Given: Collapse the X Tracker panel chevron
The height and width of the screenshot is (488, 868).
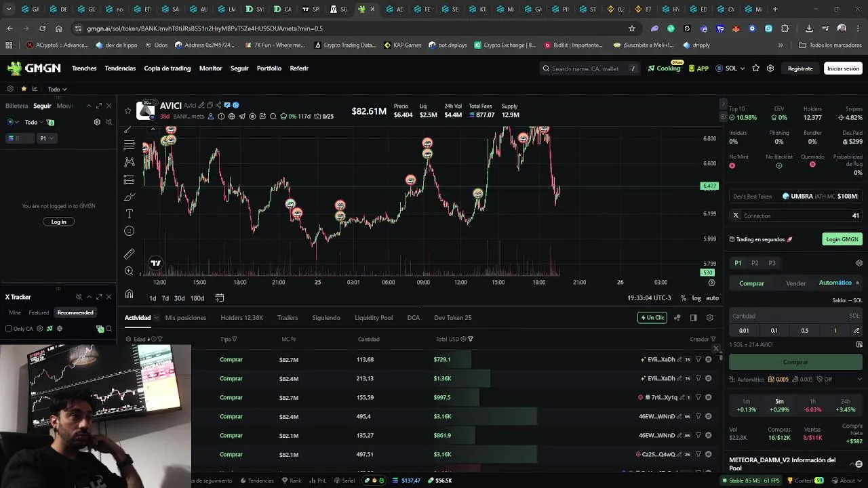Looking at the screenshot, I should pos(88,297).
